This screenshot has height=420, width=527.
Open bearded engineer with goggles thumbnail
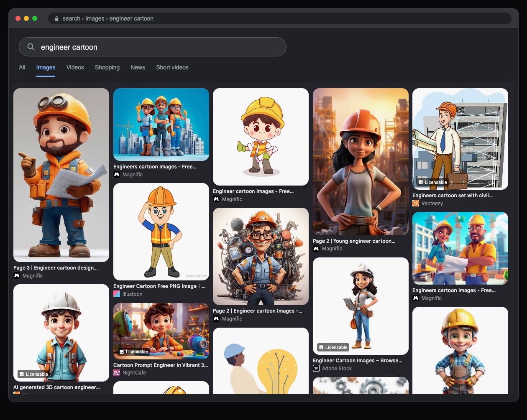(x=61, y=175)
